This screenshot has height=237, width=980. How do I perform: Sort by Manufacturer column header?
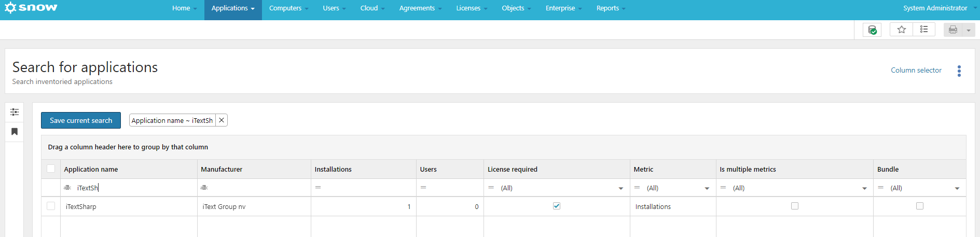254,169
